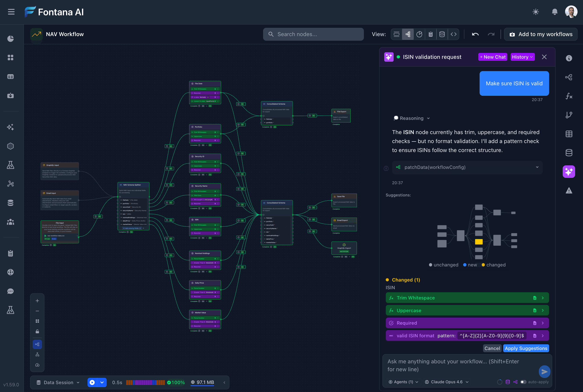Click the notification bell

(555, 12)
